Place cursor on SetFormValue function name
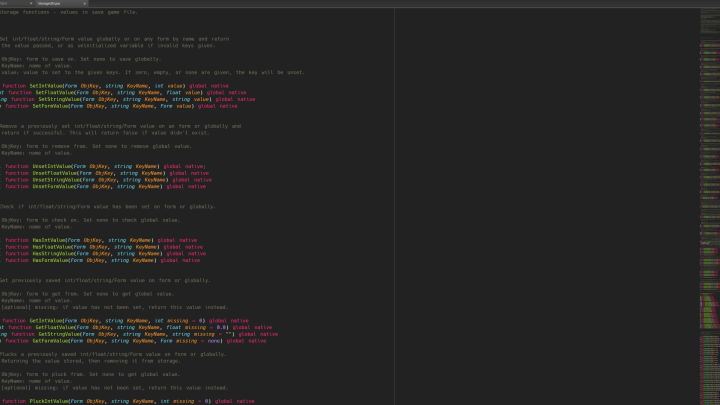This screenshot has height=405, width=720. [x=51, y=106]
